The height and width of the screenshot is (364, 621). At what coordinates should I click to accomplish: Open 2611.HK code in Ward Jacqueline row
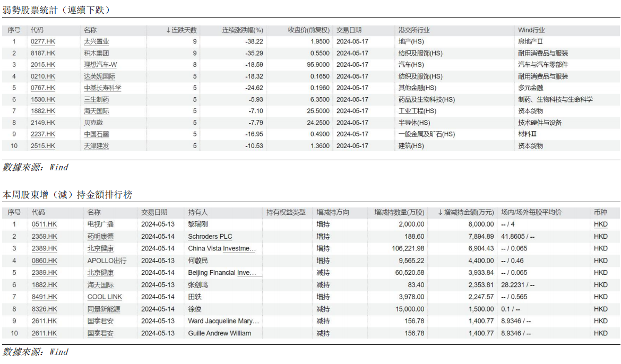point(45,321)
